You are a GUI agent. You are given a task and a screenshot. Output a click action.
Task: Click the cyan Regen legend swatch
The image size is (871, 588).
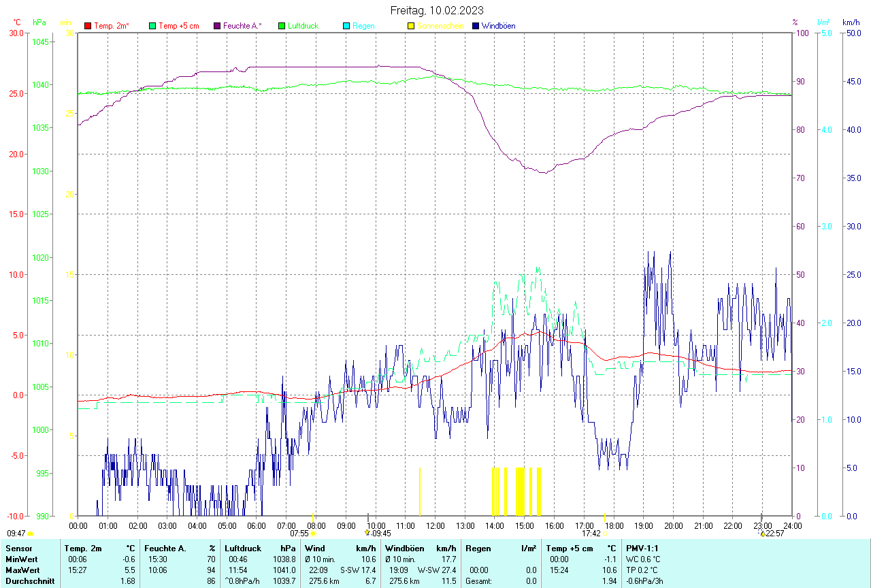tap(346, 26)
